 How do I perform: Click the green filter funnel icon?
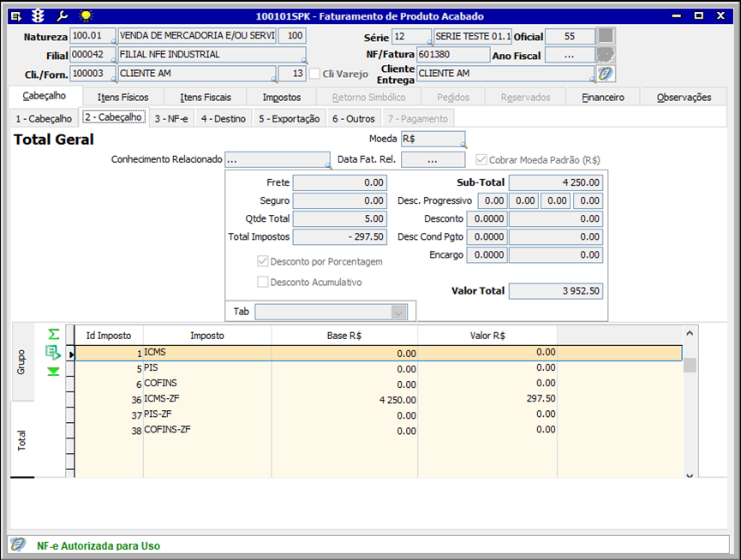click(54, 371)
